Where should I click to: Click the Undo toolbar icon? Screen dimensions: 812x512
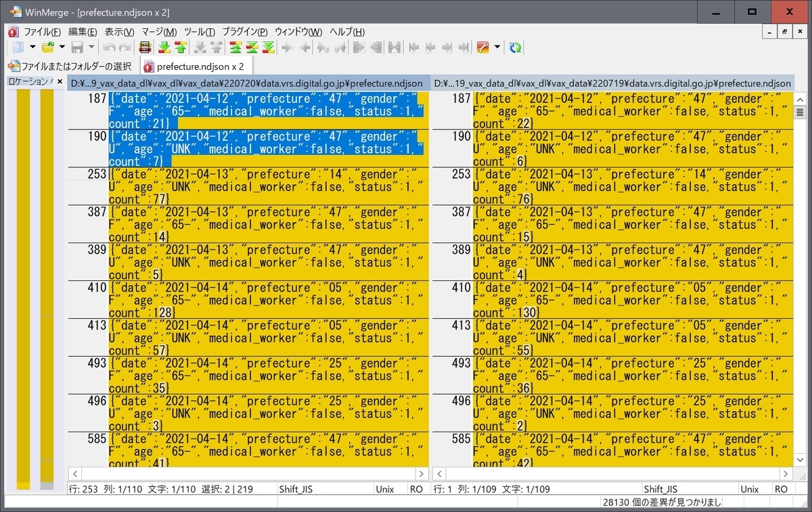(109, 47)
